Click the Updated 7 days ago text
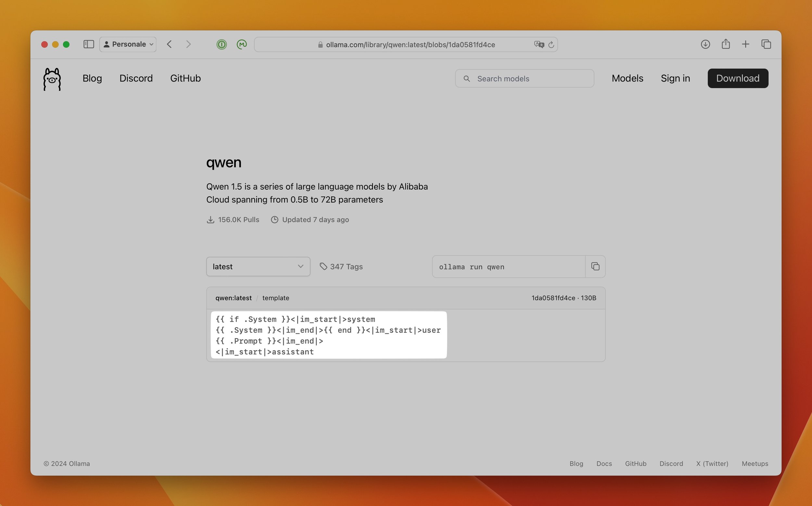Image resolution: width=812 pixels, height=506 pixels. click(x=315, y=220)
